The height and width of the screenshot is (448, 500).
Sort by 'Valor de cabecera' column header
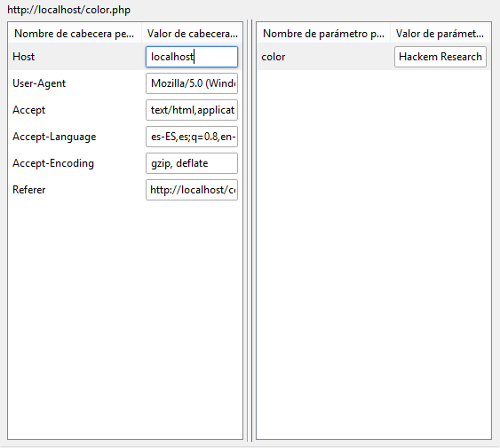[x=192, y=34]
